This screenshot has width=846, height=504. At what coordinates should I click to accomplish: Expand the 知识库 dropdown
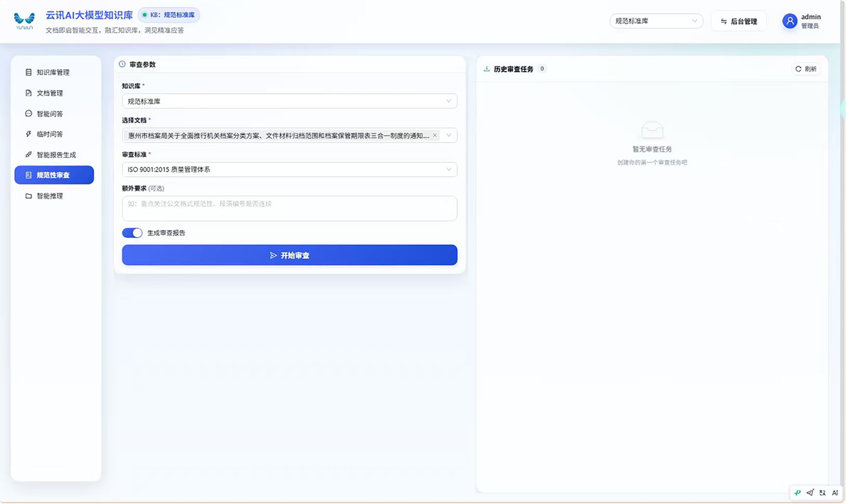tap(289, 101)
